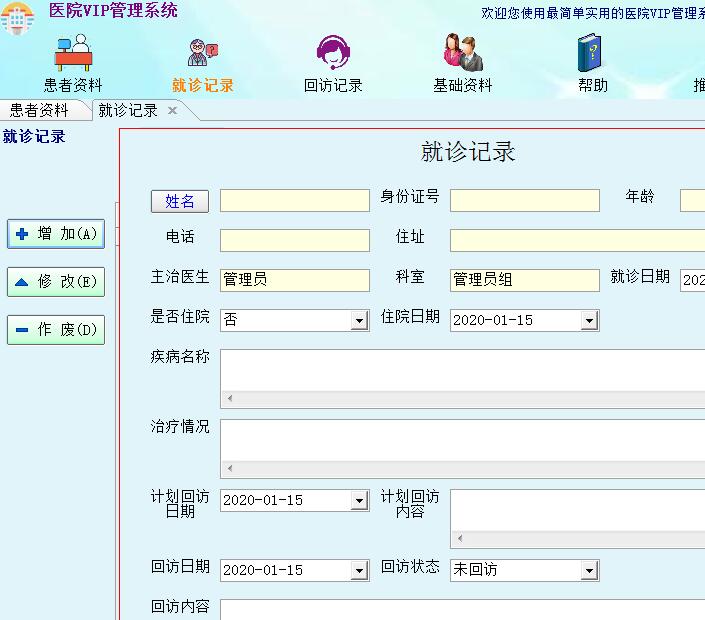The image size is (705, 620).
Task: Open the 计划回访日期 date dropdown
Action: (359, 500)
